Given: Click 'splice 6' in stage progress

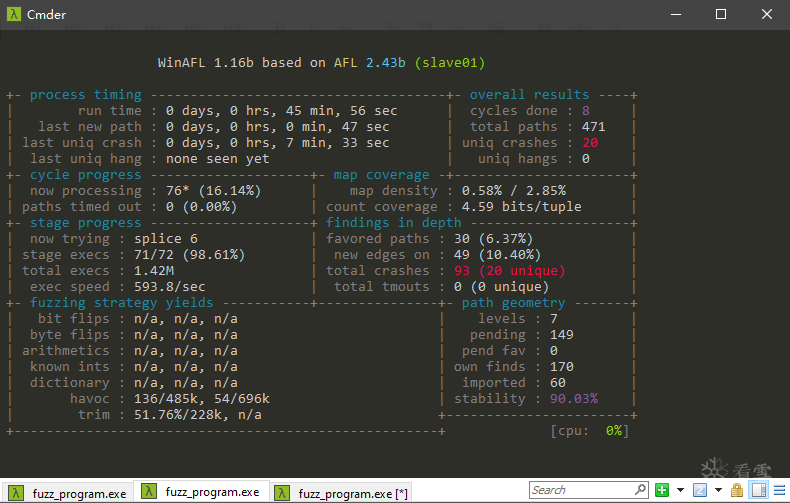Looking at the screenshot, I should pyautogui.click(x=166, y=238).
